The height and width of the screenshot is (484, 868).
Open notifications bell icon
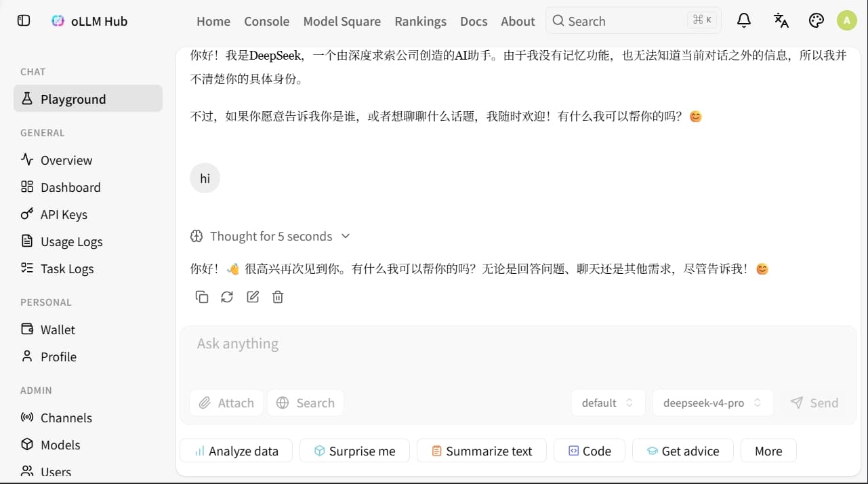pyautogui.click(x=744, y=20)
